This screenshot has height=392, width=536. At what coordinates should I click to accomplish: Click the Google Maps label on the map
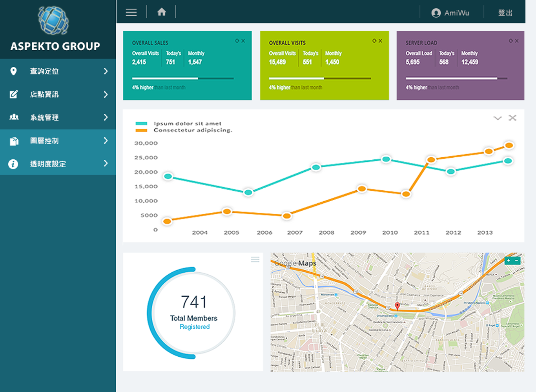pyautogui.click(x=295, y=263)
